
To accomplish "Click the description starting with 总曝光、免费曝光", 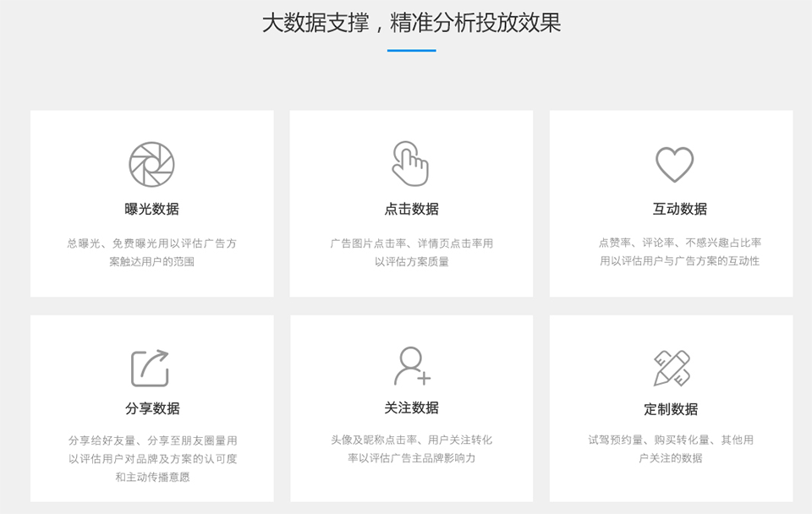I will (152, 252).
